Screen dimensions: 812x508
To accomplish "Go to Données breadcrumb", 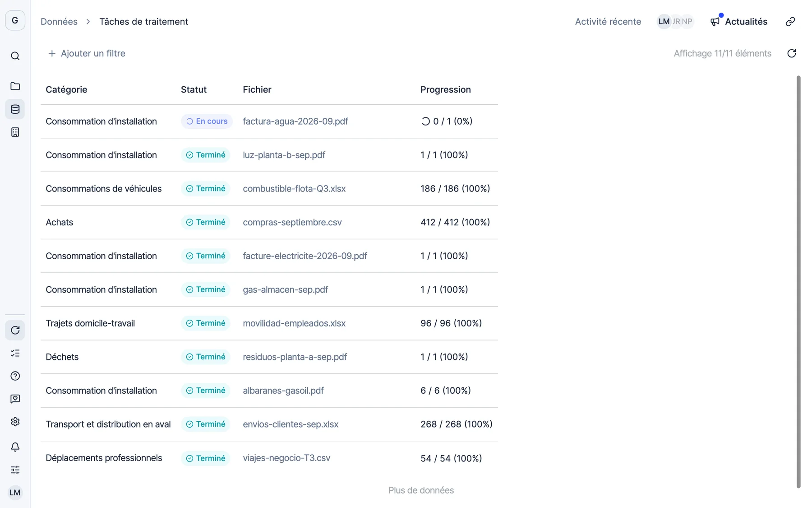I will (59, 22).
